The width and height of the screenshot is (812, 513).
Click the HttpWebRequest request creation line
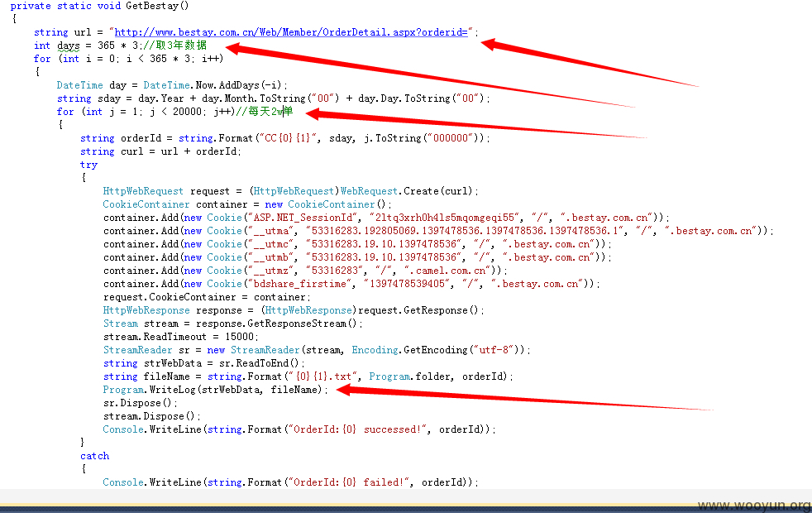pyautogui.click(x=290, y=191)
